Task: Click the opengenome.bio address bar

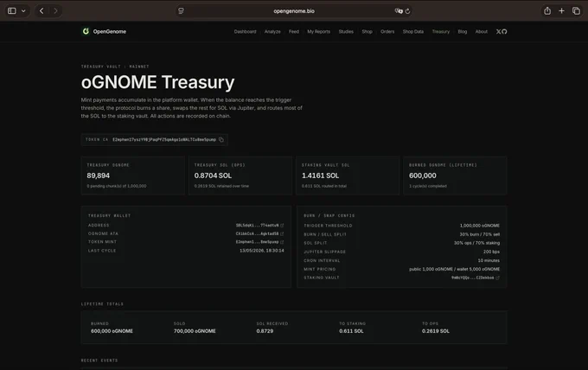Action: pyautogui.click(x=294, y=11)
